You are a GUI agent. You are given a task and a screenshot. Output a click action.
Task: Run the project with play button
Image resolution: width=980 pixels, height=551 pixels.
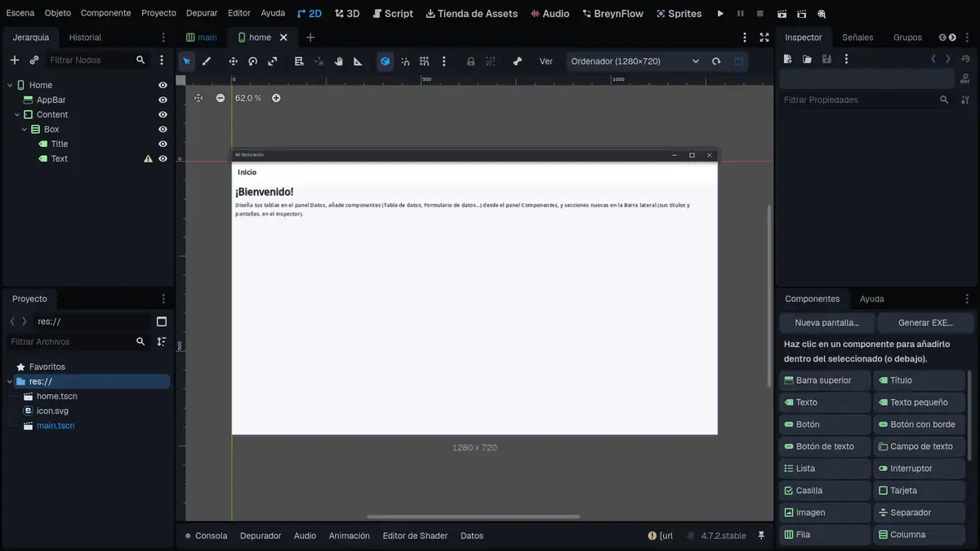(720, 14)
